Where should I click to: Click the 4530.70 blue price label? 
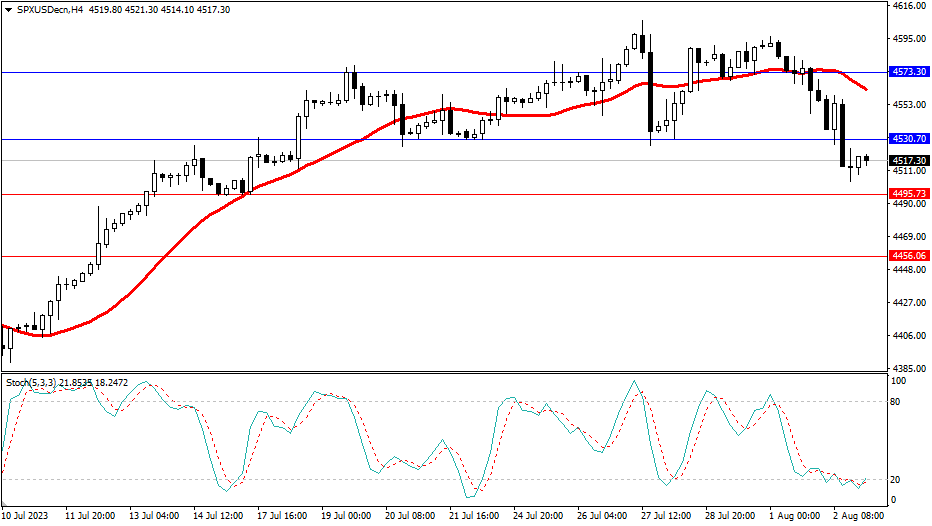coord(908,139)
